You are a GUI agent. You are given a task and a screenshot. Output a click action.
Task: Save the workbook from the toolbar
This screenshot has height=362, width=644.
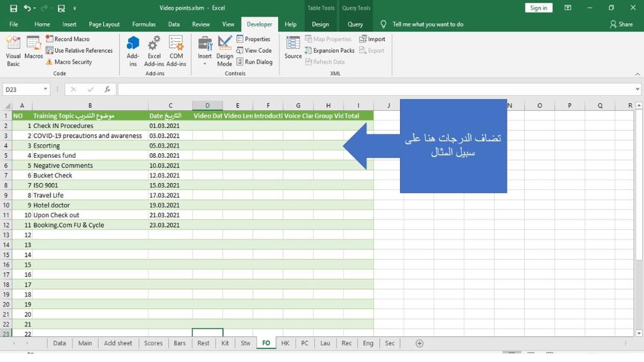(x=14, y=8)
